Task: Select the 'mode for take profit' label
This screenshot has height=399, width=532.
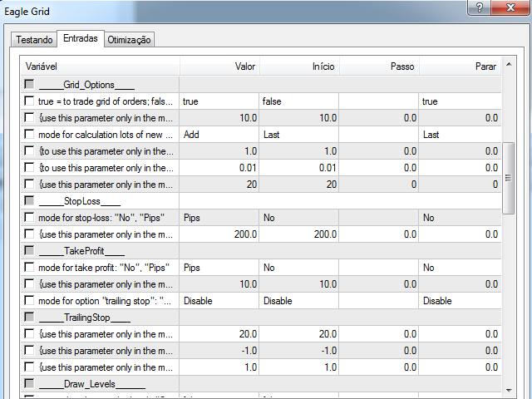Action: pyautogui.click(x=104, y=268)
